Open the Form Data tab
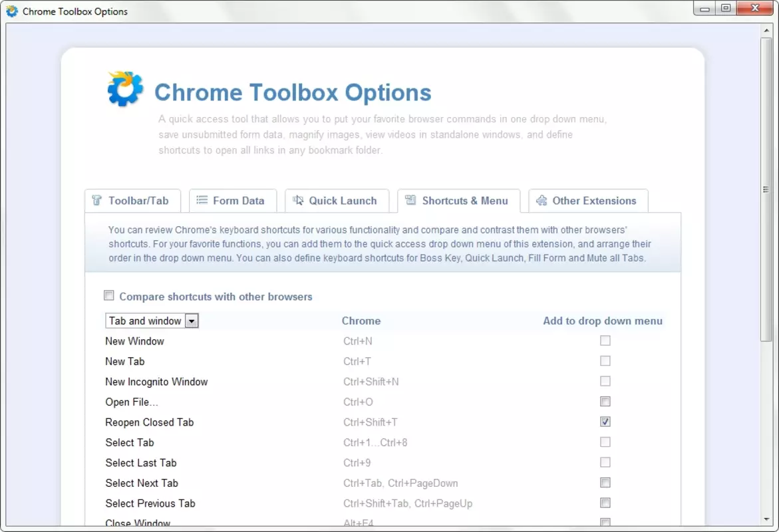Image resolution: width=779 pixels, height=532 pixels. 233,201
